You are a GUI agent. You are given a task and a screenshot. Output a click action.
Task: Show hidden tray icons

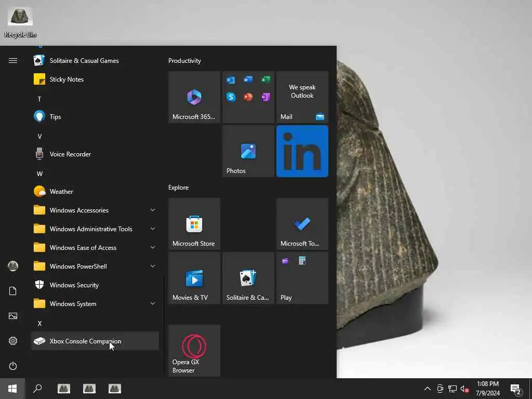tap(428, 389)
